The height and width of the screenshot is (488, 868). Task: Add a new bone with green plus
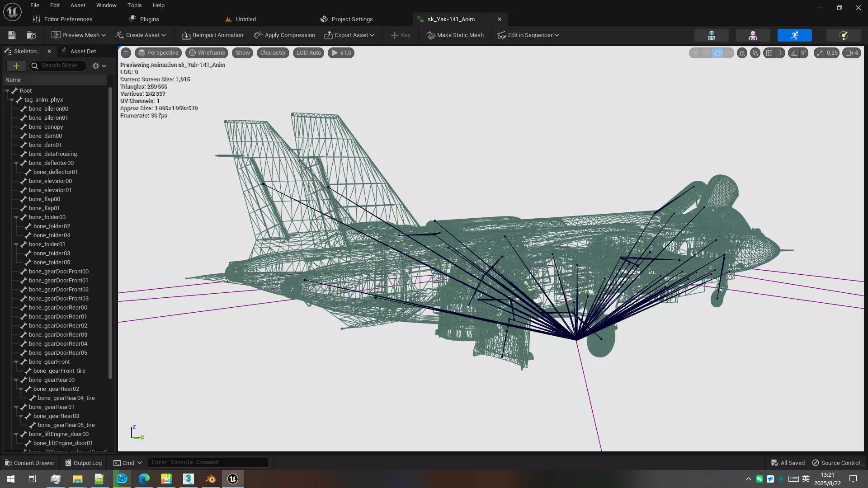pyautogui.click(x=16, y=66)
